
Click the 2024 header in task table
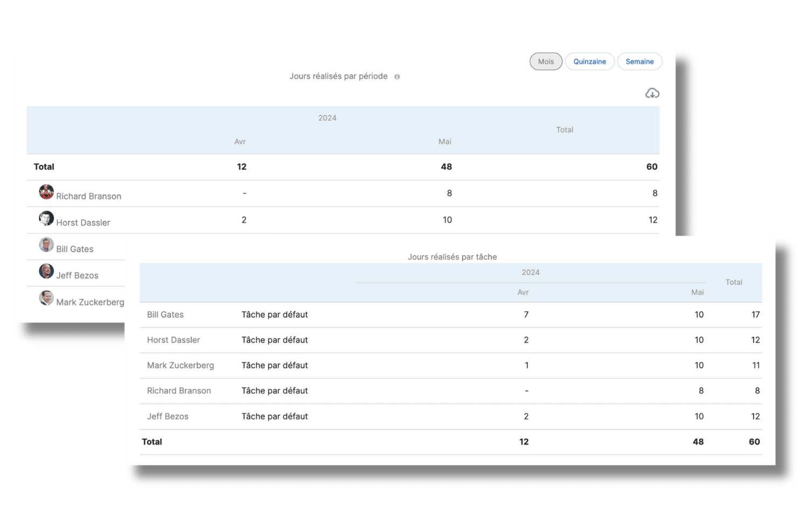point(531,272)
